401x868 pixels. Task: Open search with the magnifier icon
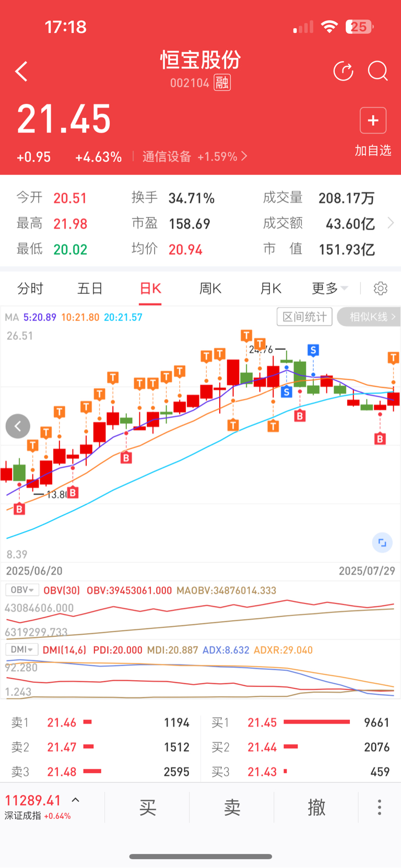point(378,71)
